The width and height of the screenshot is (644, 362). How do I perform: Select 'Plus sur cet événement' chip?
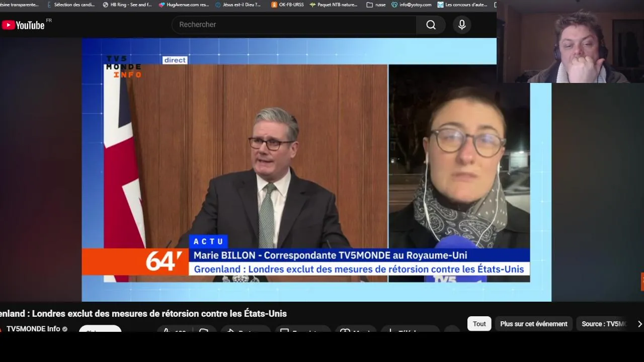[534, 324]
